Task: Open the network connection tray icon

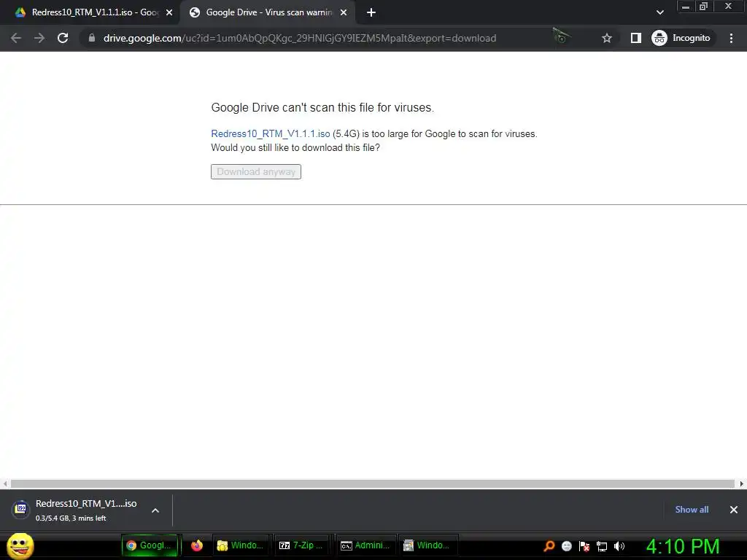Action: [x=602, y=546]
